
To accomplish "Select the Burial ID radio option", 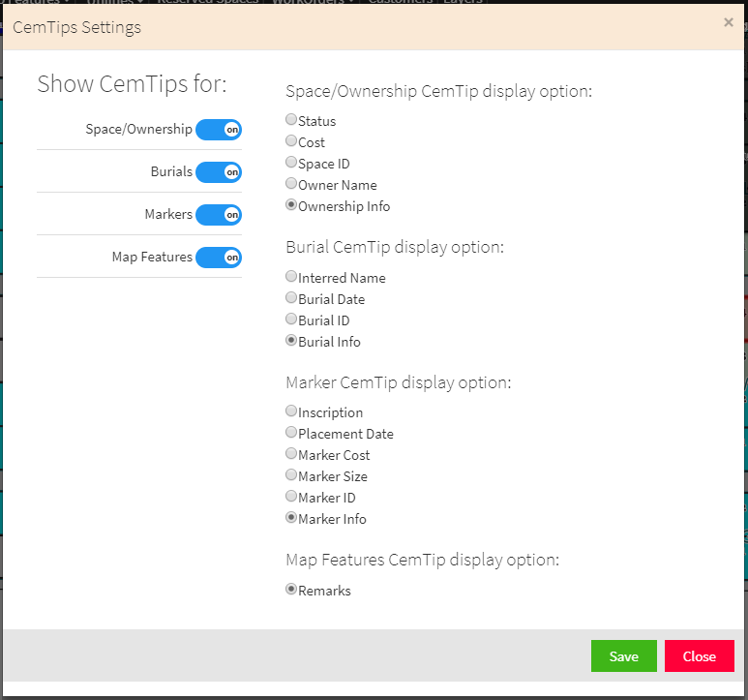I will coord(291,319).
